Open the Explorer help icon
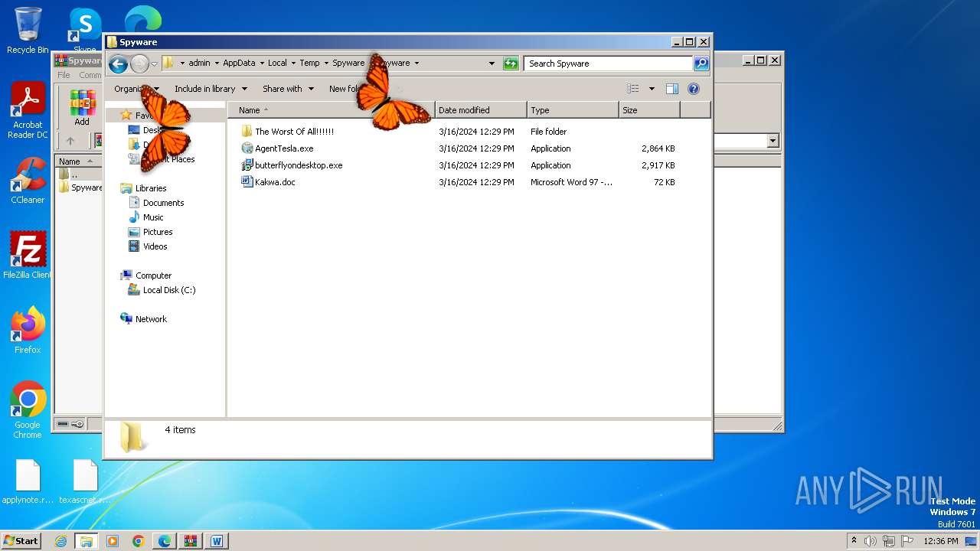Viewport: 980px width, 551px height. pos(694,89)
